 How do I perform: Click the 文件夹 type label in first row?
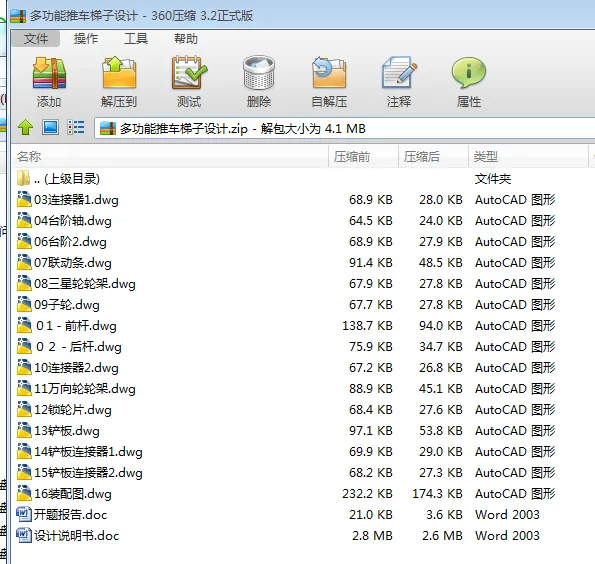click(493, 178)
